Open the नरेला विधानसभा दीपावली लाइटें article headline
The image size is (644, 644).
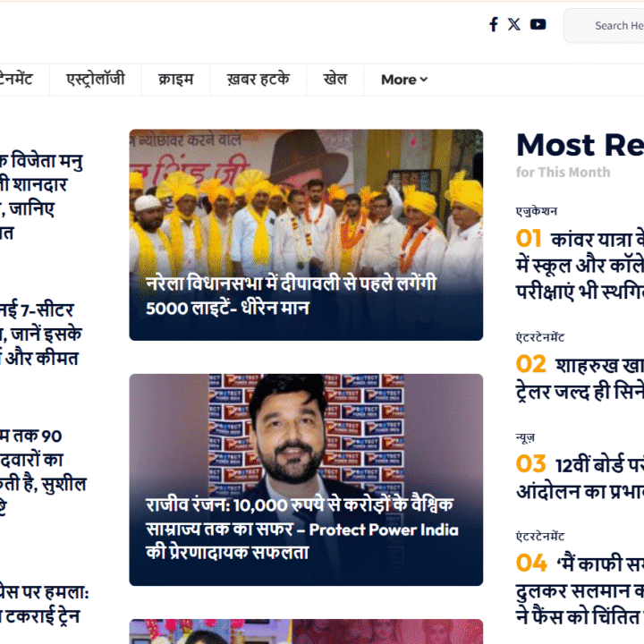[x=292, y=295]
